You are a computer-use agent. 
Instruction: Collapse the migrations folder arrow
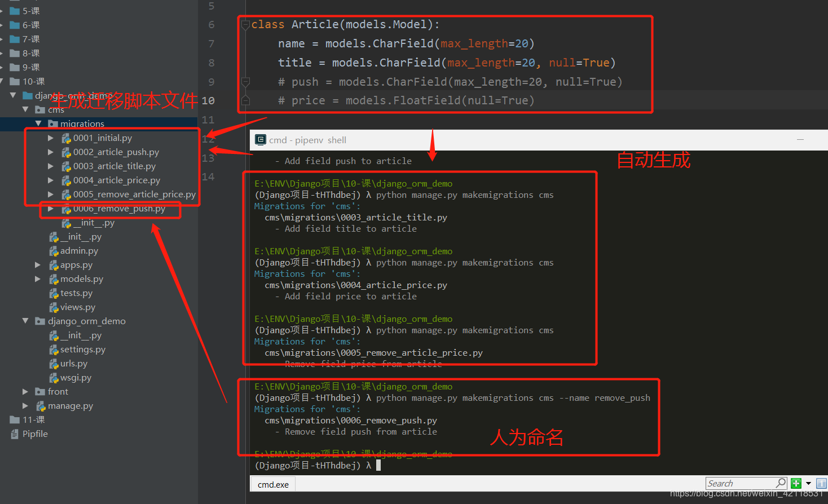pos(38,123)
